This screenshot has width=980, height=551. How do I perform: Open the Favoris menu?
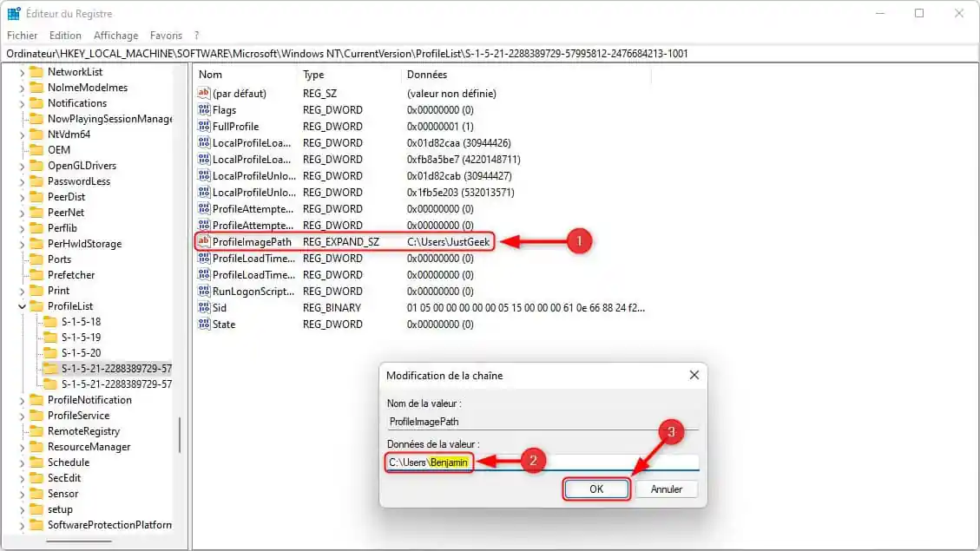(x=166, y=35)
